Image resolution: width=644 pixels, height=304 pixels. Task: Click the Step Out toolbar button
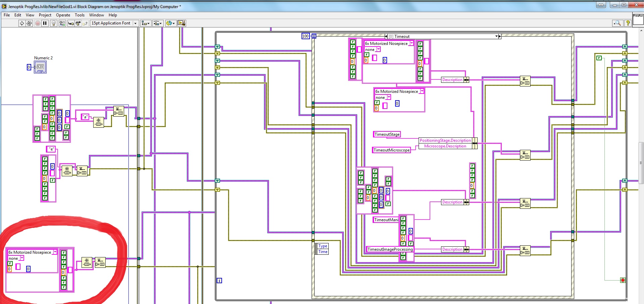[85, 23]
